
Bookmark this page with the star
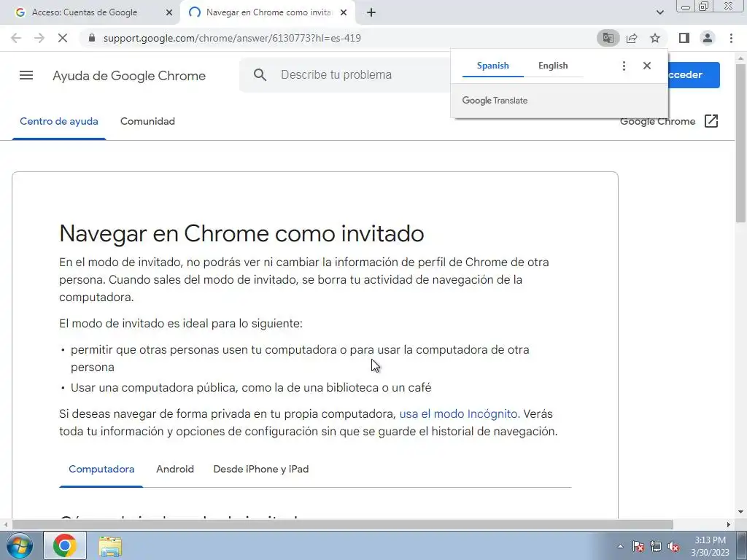point(655,38)
